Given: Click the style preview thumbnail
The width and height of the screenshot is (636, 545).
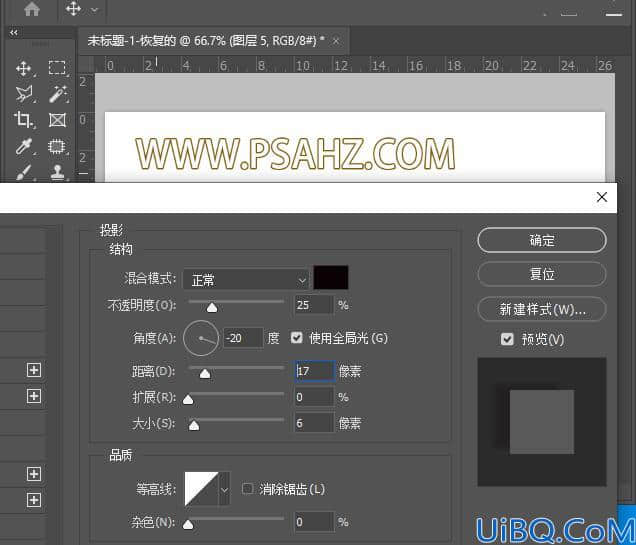Looking at the screenshot, I should pos(542,422).
